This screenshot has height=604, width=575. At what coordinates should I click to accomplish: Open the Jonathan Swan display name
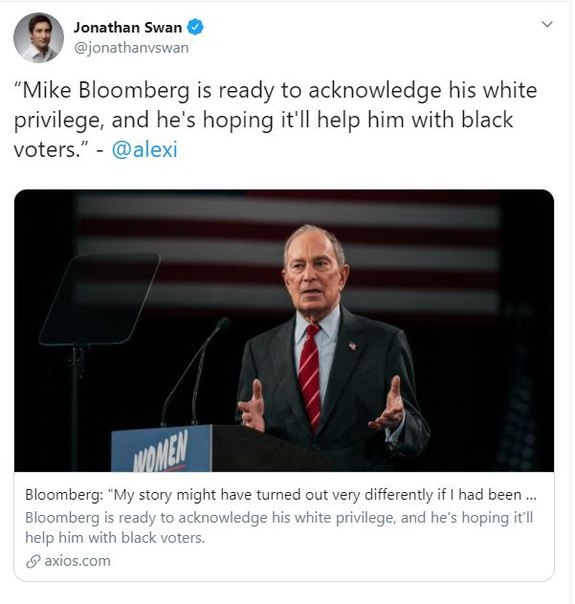tap(127, 27)
